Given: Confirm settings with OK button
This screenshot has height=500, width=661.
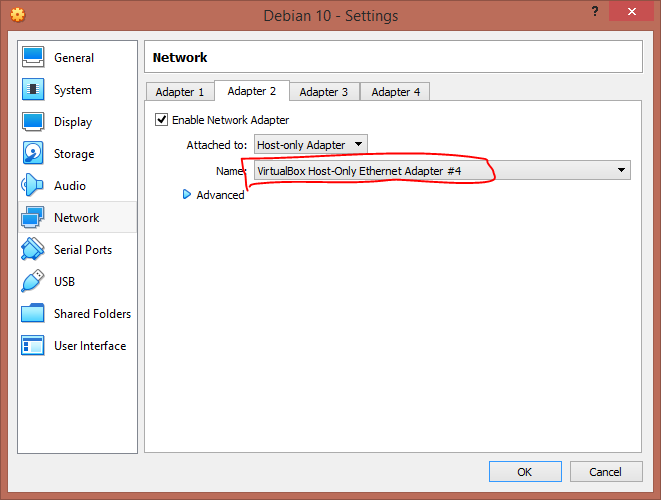Looking at the screenshot, I should pyautogui.click(x=525, y=472).
